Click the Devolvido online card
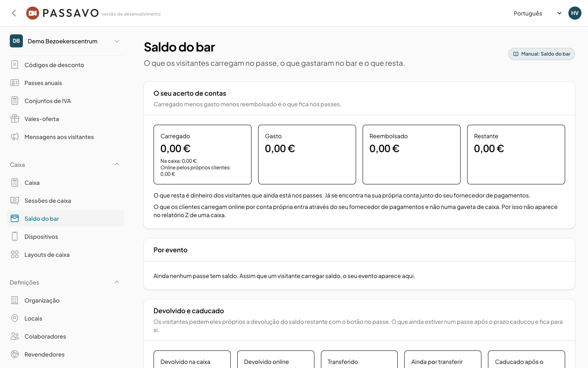The width and height of the screenshot is (588, 368). point(276,359)
